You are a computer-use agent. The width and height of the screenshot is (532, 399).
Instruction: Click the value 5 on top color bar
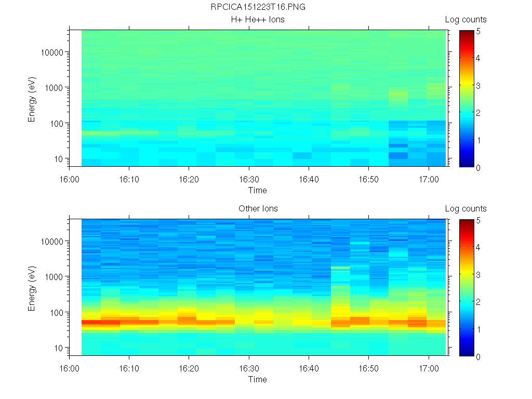point(478,32)
